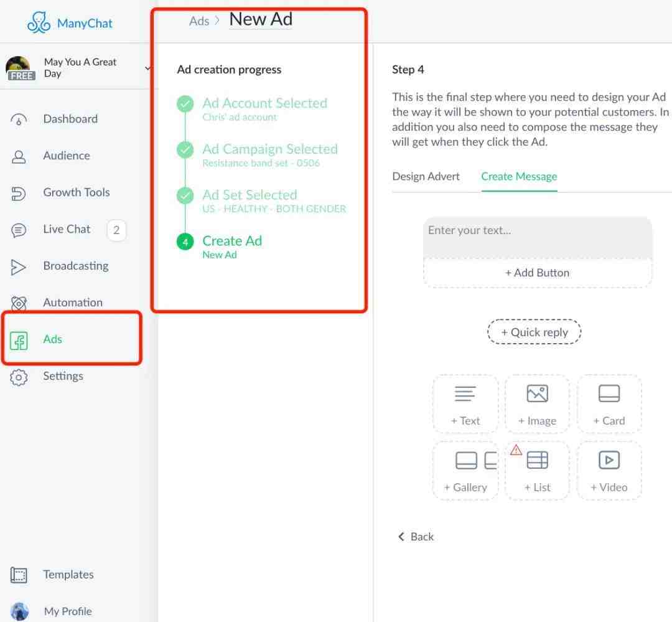
Task: Click the List warning triangle icon
Action: tap(516, 450)
